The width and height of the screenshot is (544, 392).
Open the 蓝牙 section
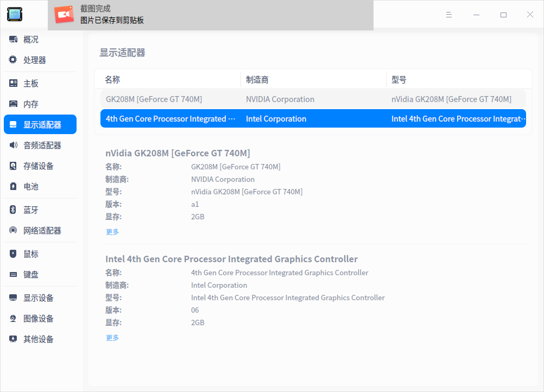40,210
